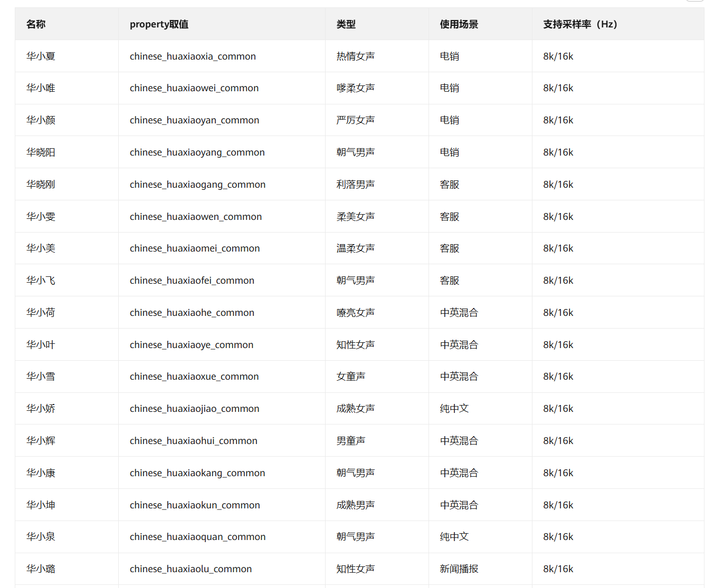Click the 女童声 type cell

[x=351, y=377]
